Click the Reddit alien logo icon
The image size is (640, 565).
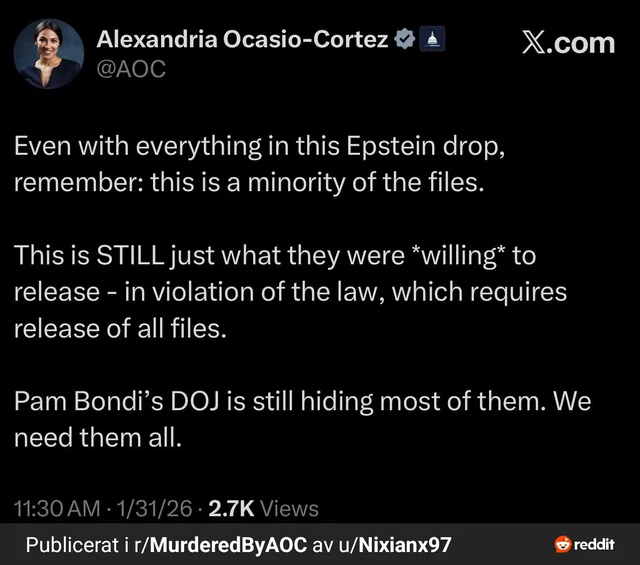(561, 545)
